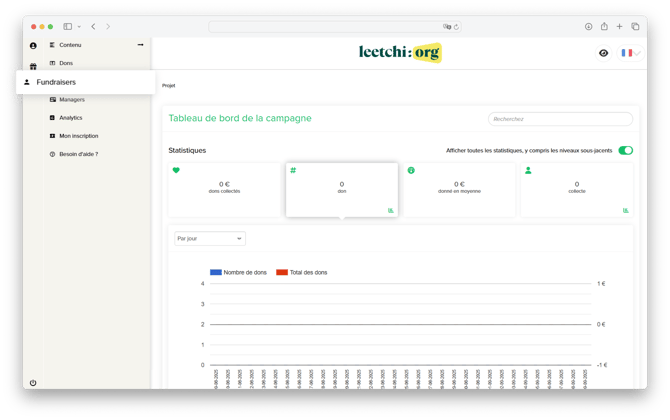
Task: Select the collecte person card
Action: (x=577, y=190)
